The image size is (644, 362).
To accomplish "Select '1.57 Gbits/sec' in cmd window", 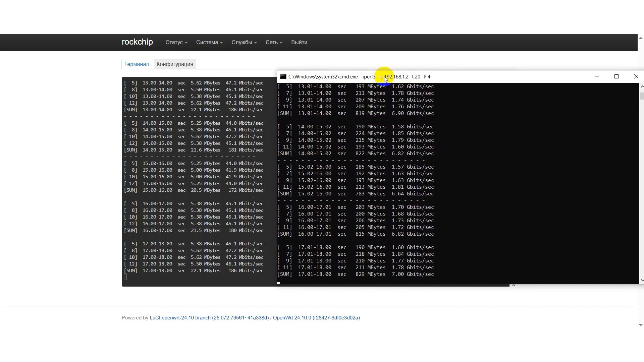I will 413,167.
